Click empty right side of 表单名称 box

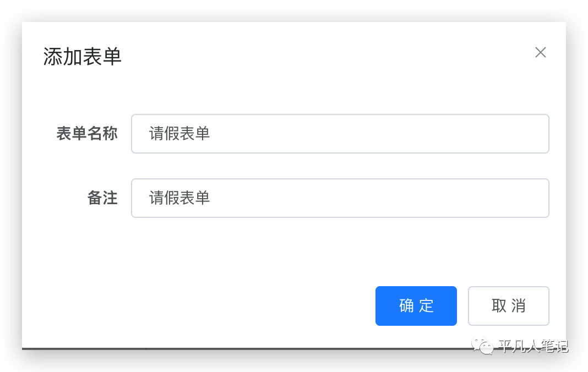click(x=412, y=134)
